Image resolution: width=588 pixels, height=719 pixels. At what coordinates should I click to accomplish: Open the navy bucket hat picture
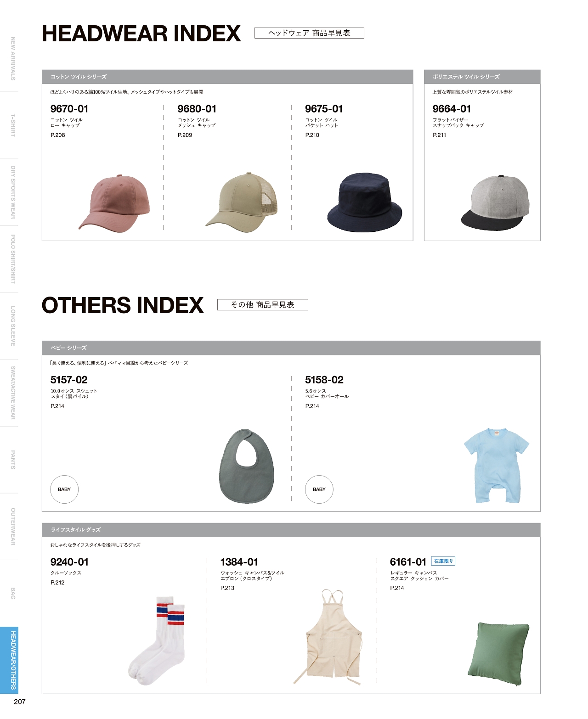pyautogui.click(x=365, y=202)
